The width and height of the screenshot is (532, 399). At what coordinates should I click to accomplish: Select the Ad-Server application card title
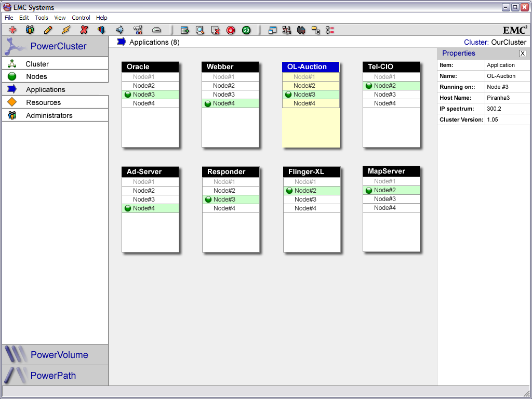click(x=150, y=171)
